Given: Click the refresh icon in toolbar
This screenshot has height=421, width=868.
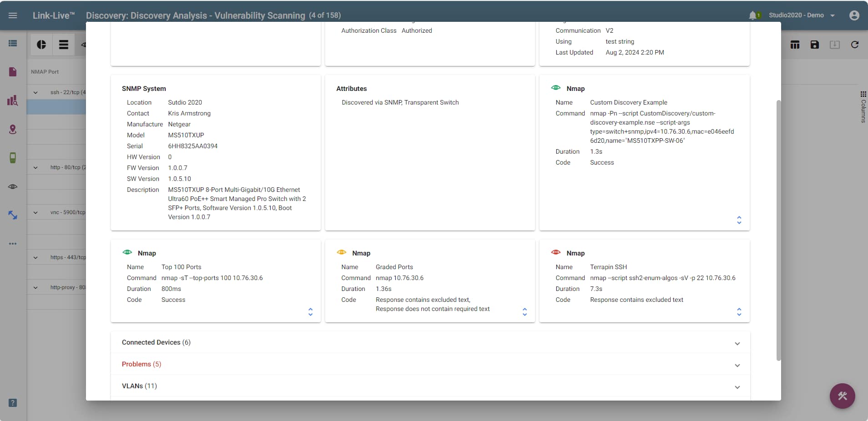Looking at the screenshot, I should (x=854, y=45).
